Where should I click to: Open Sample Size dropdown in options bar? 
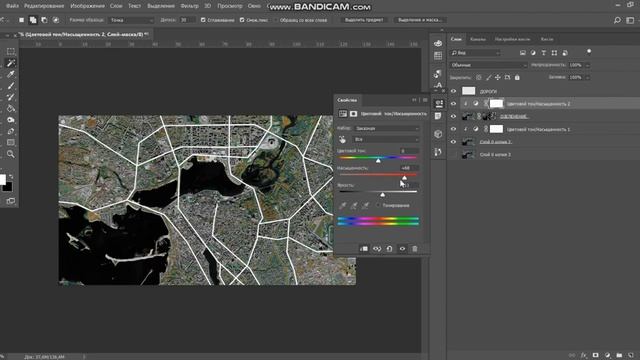point(131,20)
